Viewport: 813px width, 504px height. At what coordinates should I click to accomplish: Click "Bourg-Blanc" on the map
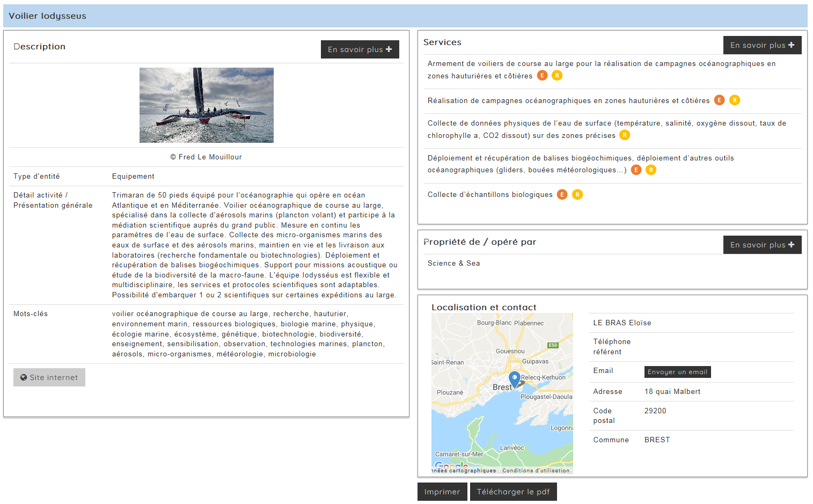point(494,323)
